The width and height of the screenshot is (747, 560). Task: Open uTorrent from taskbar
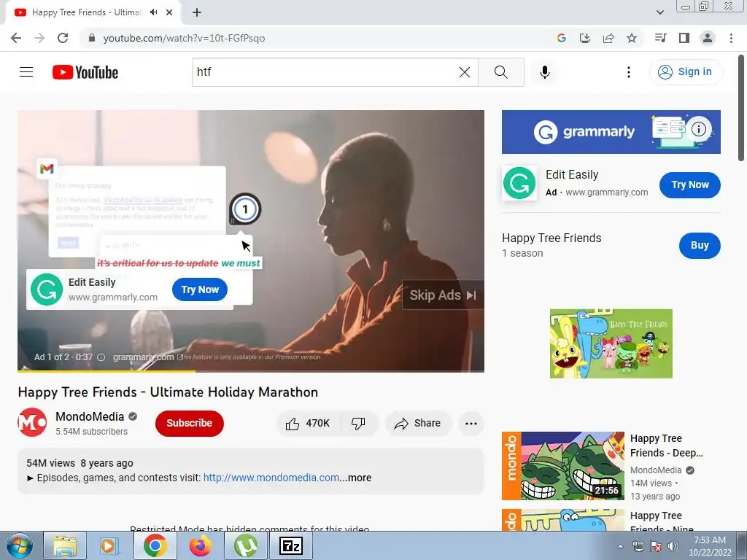point(245,545)
